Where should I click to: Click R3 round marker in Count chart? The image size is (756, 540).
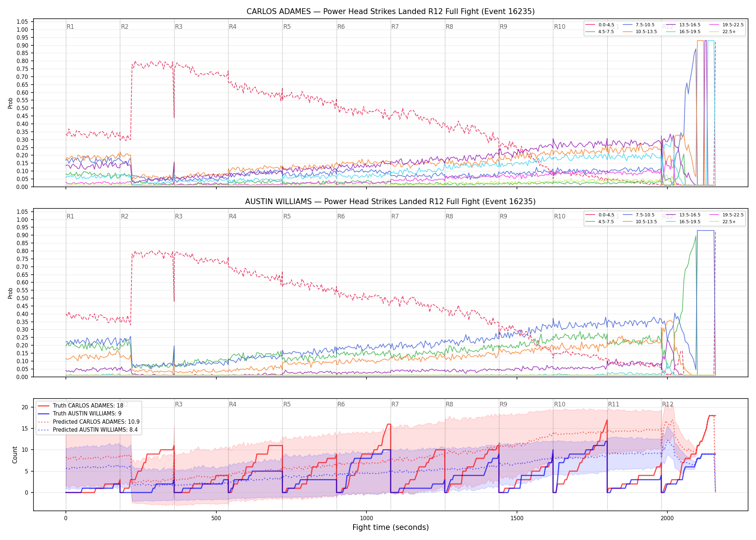point(179,404)
